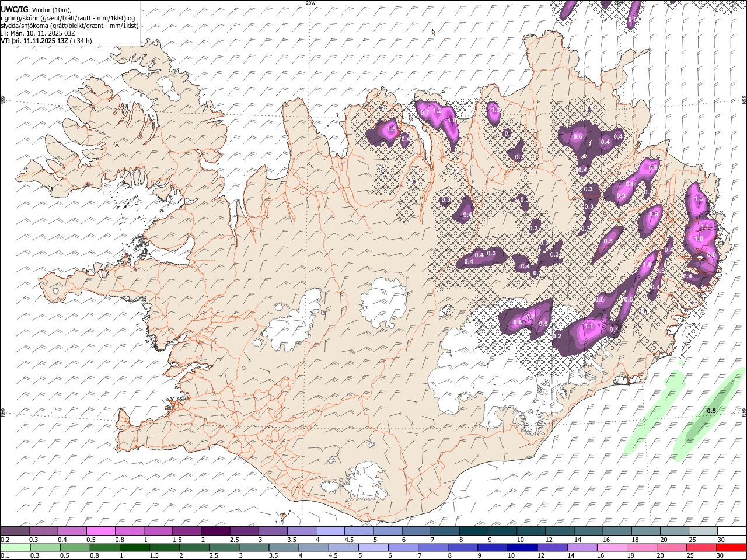Click the '4.5' label in the snow scale
The height and width of the screenshot is (560, 747).
(x=349, y=540)
